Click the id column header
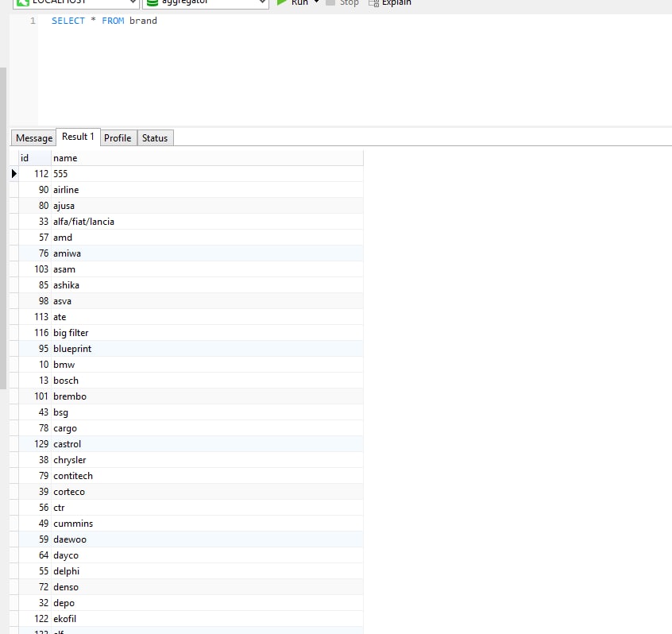Screen dimensions: 672x634 tap(35, 158)
